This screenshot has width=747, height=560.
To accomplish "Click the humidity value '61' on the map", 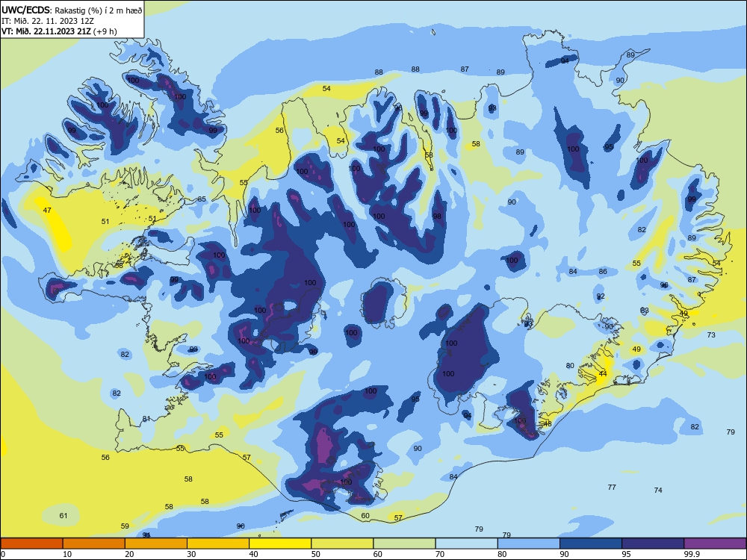I will 63,516.
